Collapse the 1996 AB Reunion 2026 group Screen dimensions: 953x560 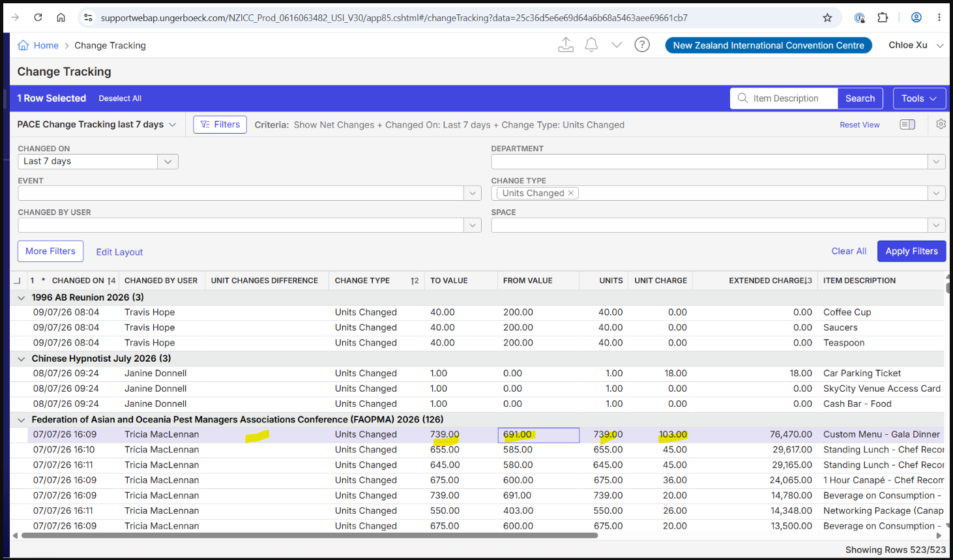(x=22, y=297)
